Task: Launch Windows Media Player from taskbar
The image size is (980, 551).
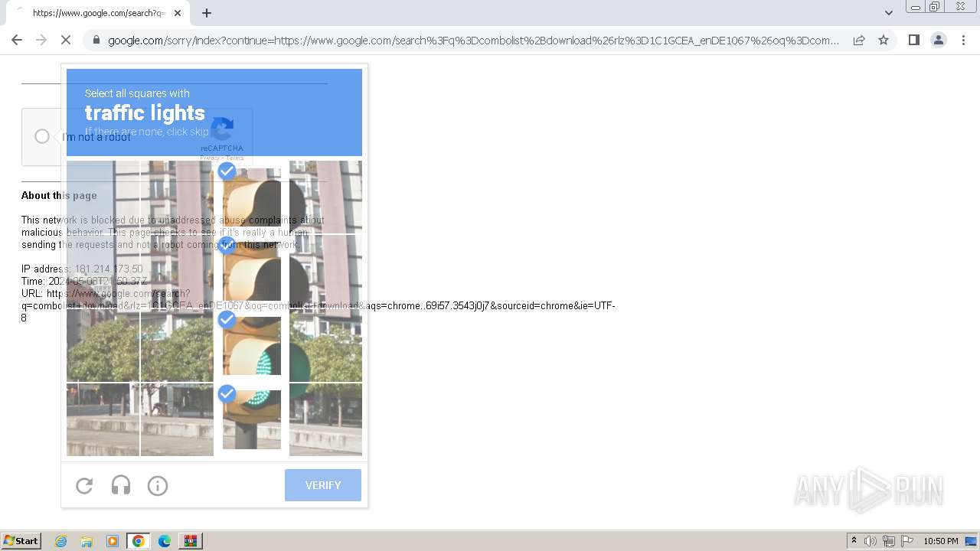Action: click(x=113, y=541)
